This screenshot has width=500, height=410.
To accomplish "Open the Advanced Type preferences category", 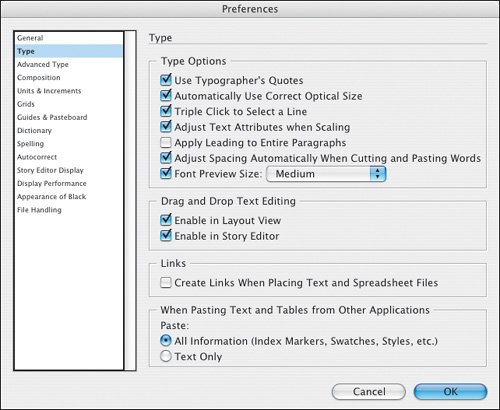I will [43, 64].
